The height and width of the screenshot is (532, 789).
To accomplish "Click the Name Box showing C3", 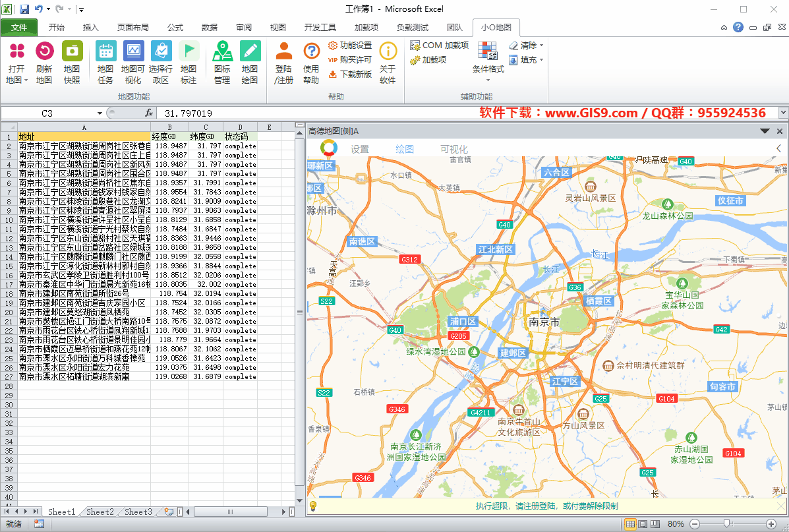I will tap(47, 113).
